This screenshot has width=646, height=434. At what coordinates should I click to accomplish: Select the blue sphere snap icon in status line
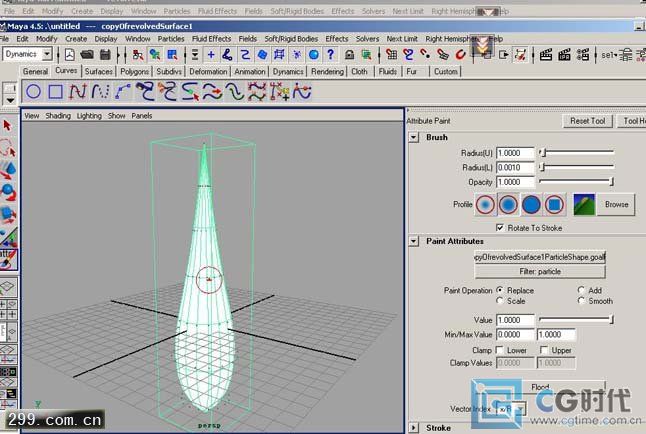314,54
